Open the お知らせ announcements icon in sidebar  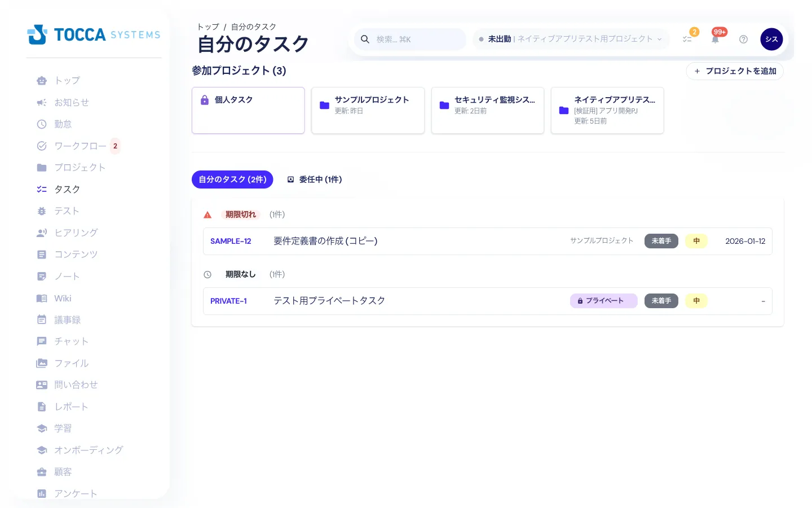(42, 102)
